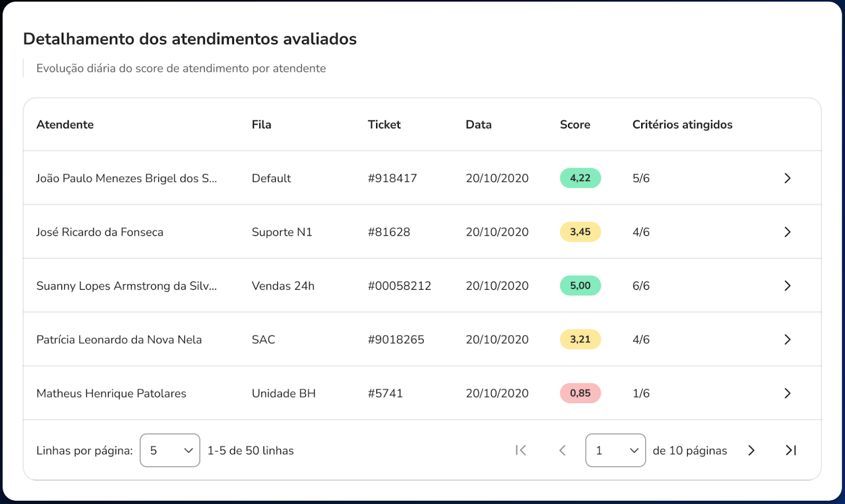The height and width of the screenshot is (504, 845).
Task: Open the page number dropdown
Action: pos(615,450)
